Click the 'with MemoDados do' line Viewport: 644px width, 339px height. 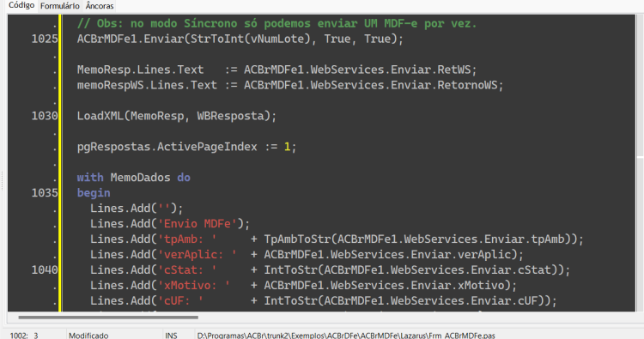(133, 178)
